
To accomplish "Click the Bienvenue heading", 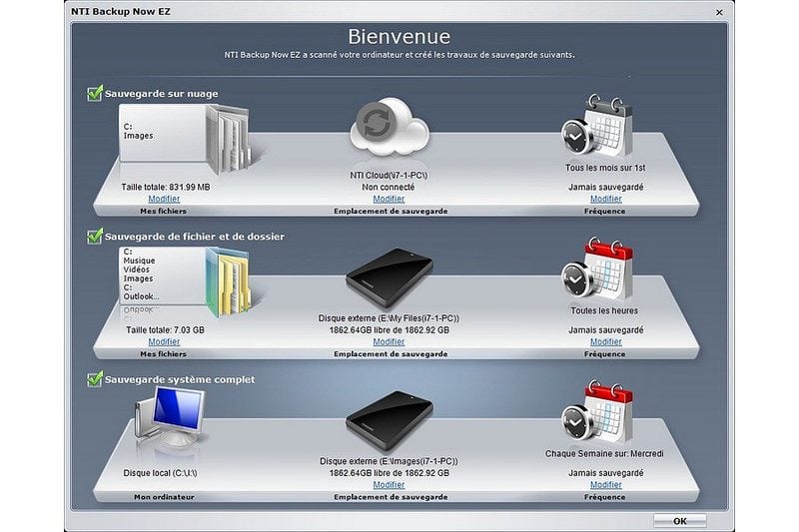I will pyautogui.click(x=399, y=37).
